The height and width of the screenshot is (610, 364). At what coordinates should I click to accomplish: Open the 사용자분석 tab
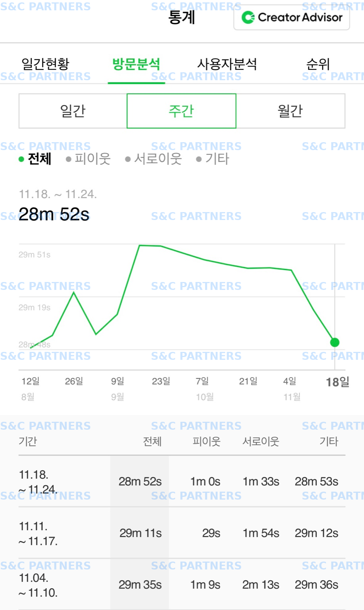point(227,64)
